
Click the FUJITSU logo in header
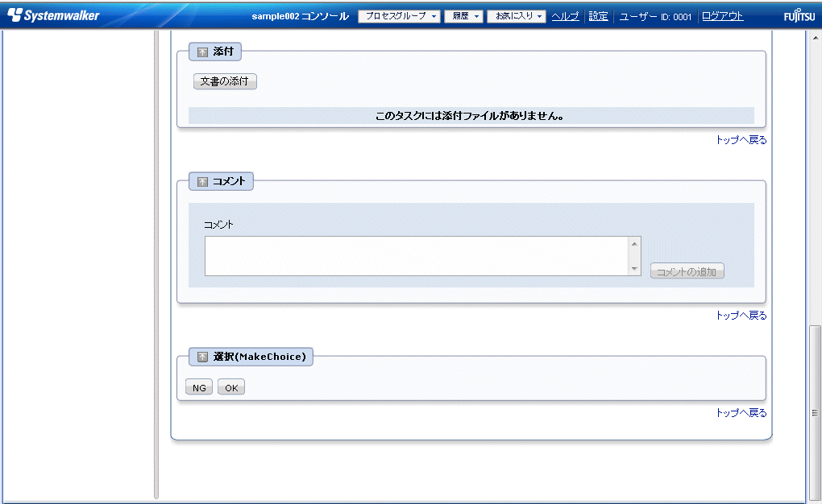[x=799, y=17]
